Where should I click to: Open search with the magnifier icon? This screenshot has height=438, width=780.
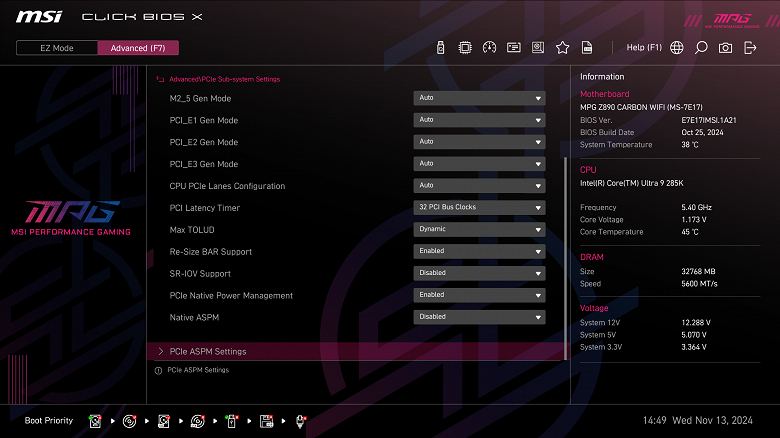(701, 48)
